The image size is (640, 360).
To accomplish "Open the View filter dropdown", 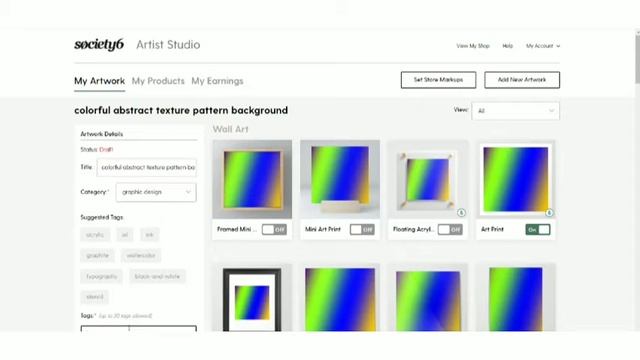I will point(515,111).
